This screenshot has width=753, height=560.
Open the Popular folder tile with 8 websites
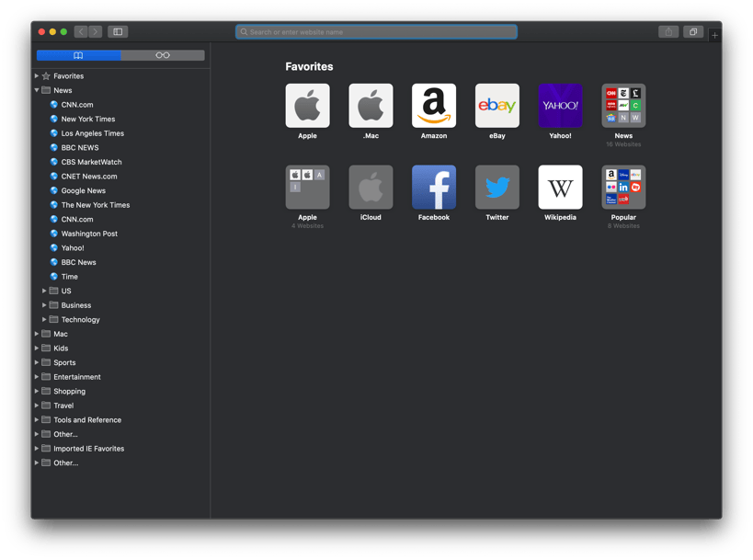pyautogui.click(x=623, y=188)
